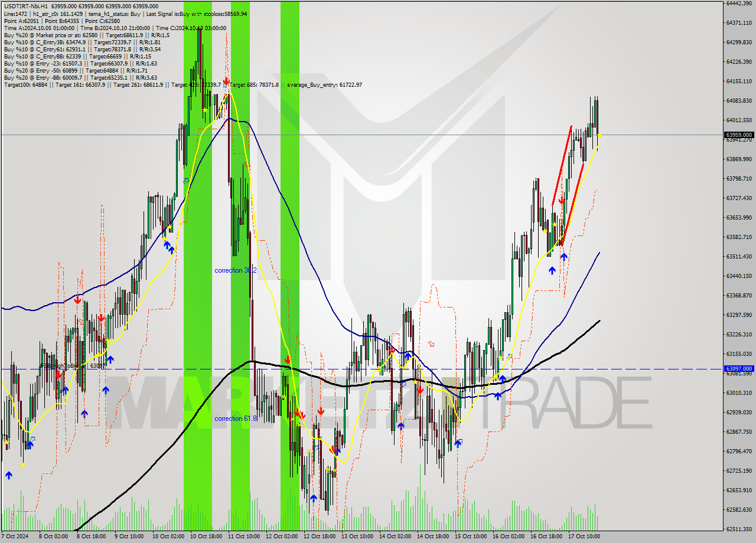
Task: Click the 63440.150 price axis label
Action: click(739, 276)
